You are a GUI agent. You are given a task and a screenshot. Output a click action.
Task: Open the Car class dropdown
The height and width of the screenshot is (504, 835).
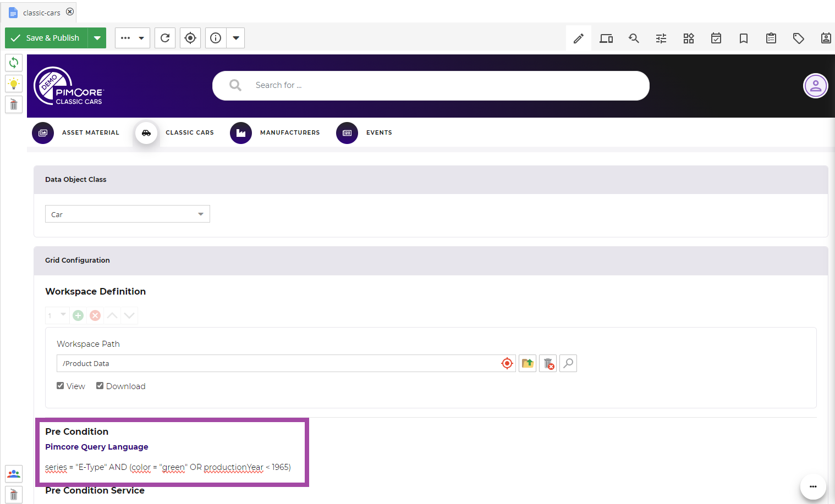200,214
